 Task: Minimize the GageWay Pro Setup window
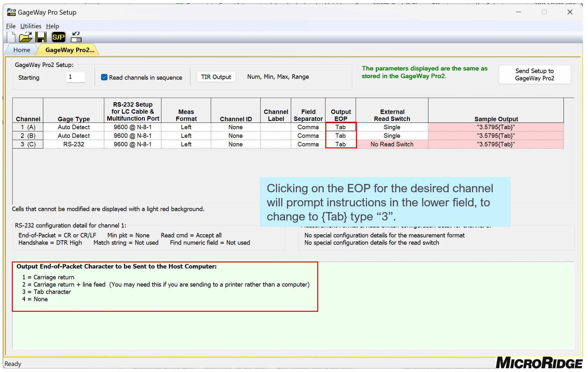click(x=518, y=12)
